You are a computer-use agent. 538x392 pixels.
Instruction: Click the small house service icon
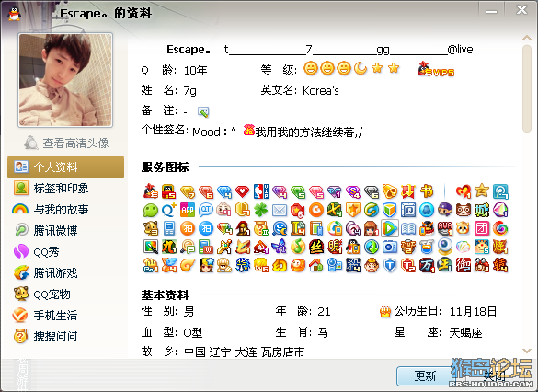316,265
